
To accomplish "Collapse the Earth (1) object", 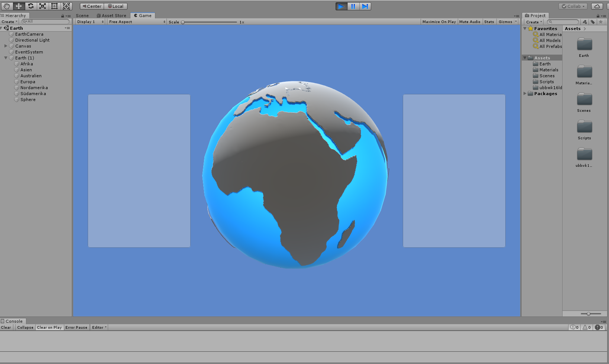I will 6,58.
